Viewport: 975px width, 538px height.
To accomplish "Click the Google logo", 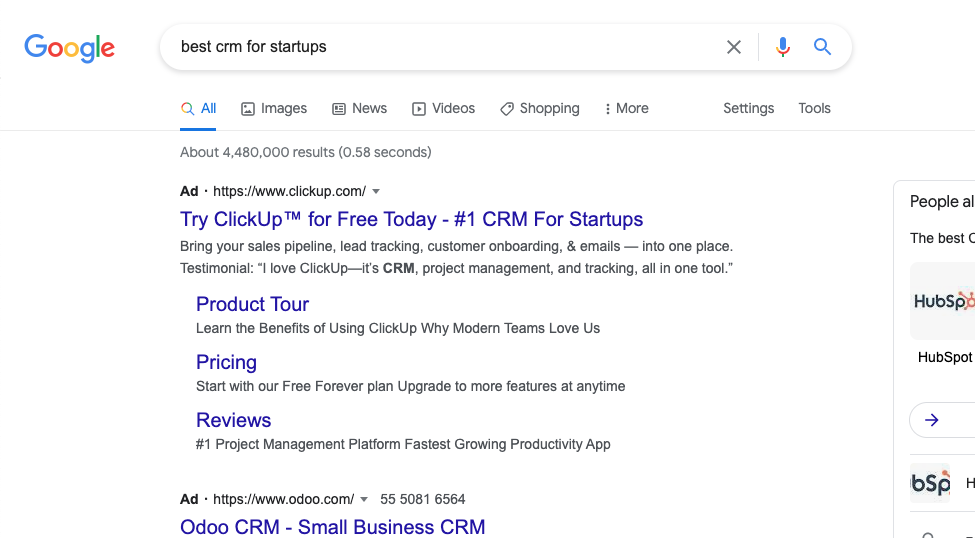I will pos(70,48).
